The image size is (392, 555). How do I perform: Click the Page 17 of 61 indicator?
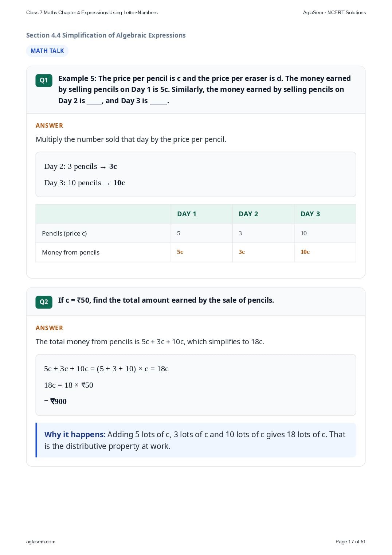click(x=350, y=542)
